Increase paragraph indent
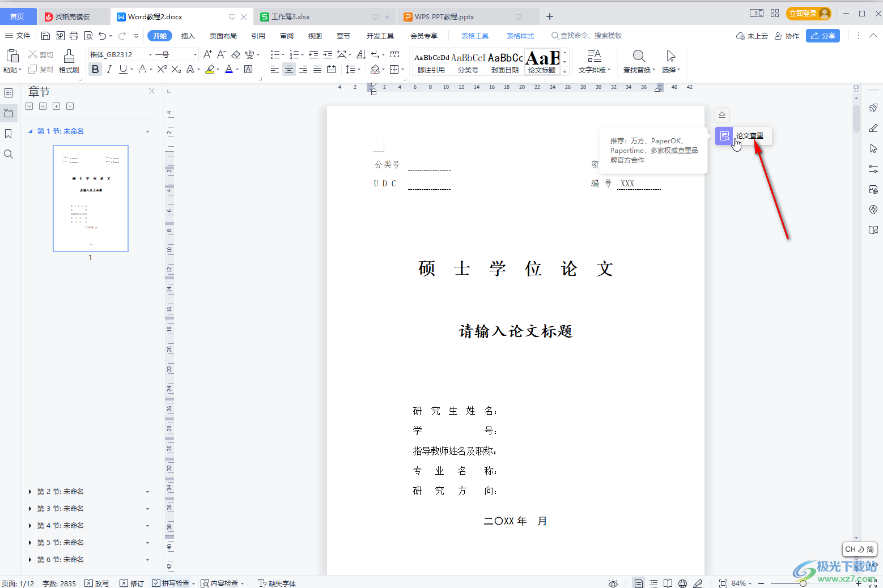The height and width of the screenshot is (588, 883). click(x=328, y=54)
